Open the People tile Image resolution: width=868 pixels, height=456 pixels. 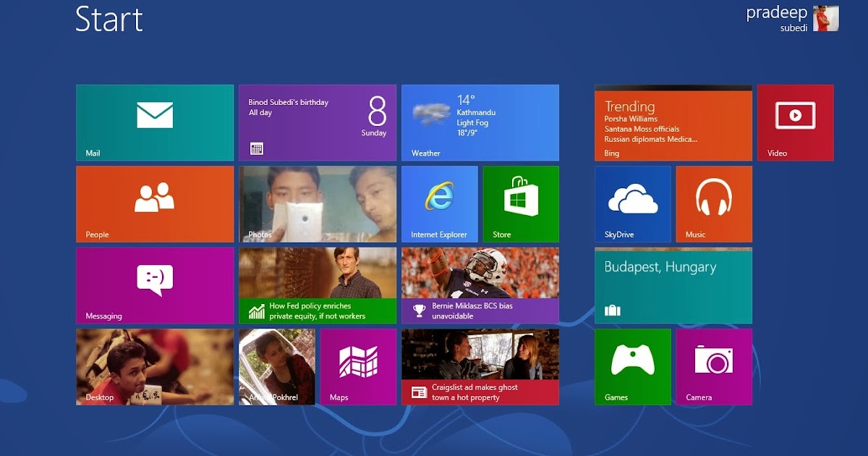pos(155,204)
